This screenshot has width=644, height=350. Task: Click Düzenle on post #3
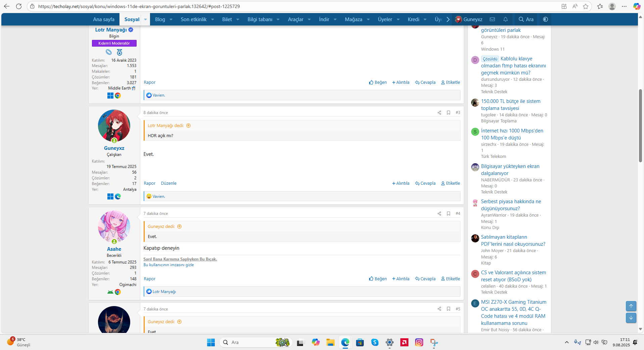tap(168, 183)
